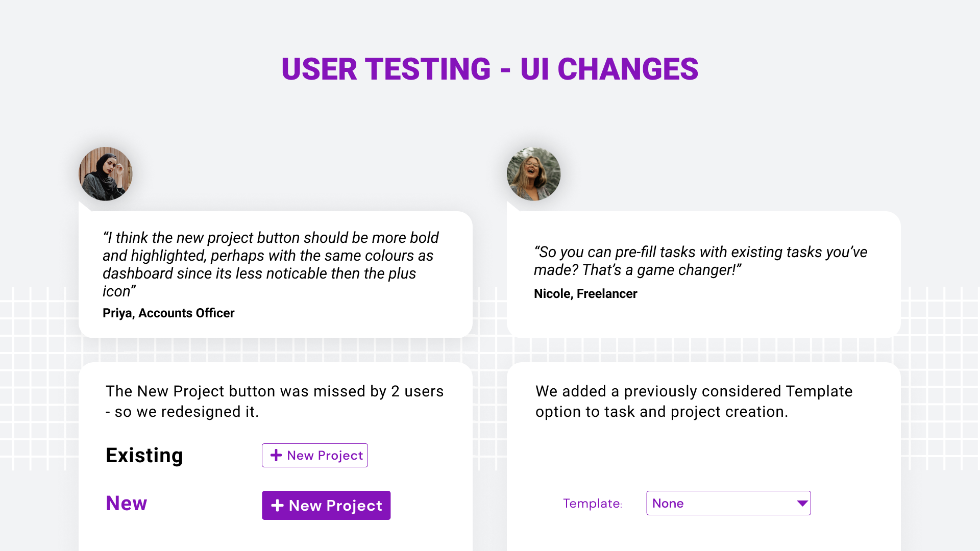Screen dimensions: 980x551
Task: Click the "Nicole, Freelancer" name text
Action: (585, 293)
